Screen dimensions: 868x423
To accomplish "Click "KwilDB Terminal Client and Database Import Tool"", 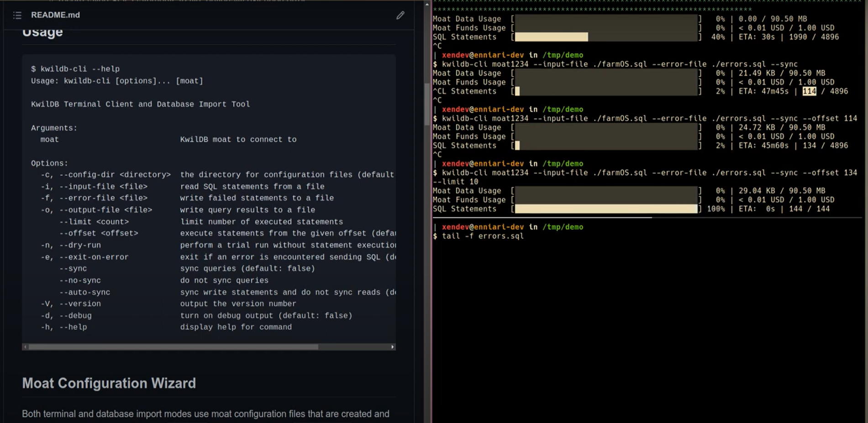I will pyautogui.click(x=141, y=104).
